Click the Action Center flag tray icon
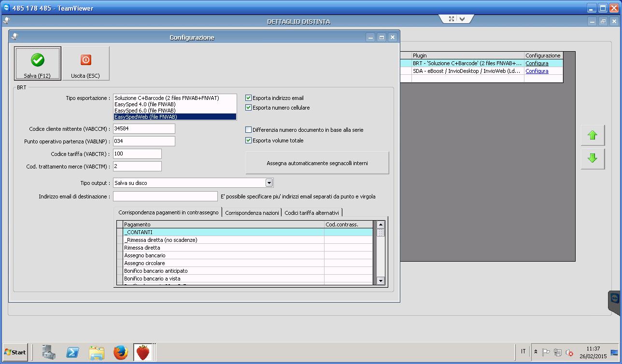The height and width of the screenshot is (364, 622). [546, 352]
